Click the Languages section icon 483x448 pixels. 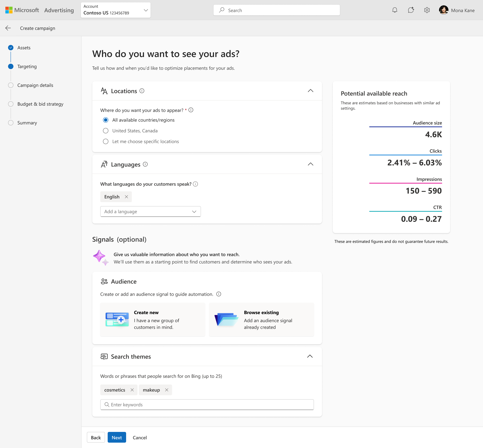pyautogui.click(x=104, y=164)
